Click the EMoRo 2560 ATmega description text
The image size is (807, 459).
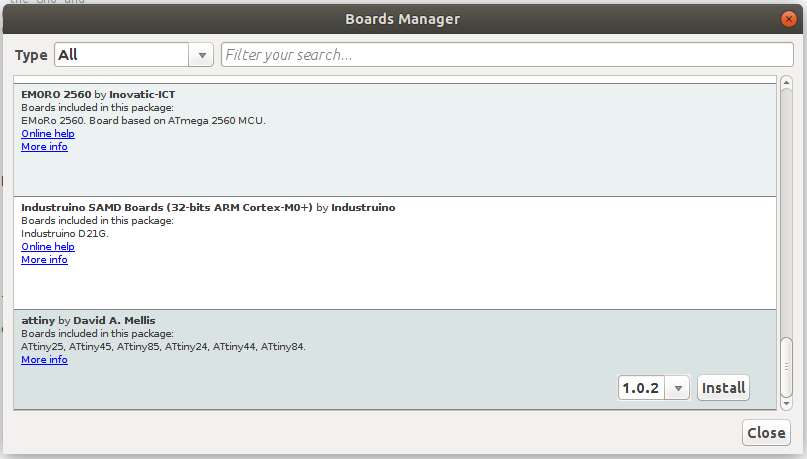pyautogui.click(x=143, y=120)
